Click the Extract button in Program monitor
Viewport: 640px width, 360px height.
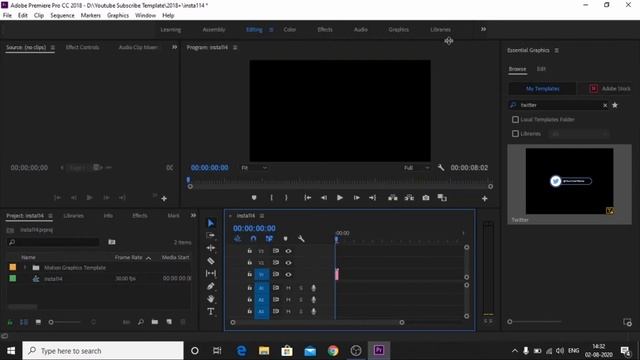coord(409,198)
